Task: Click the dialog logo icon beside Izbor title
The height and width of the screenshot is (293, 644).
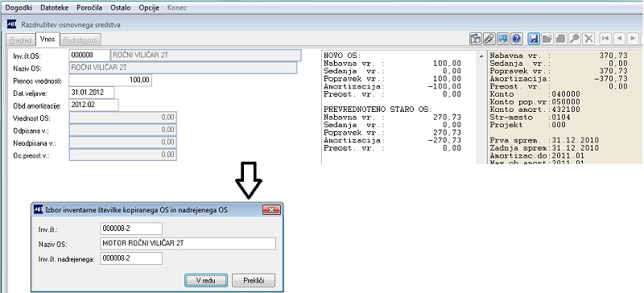Action: (38, 209)
